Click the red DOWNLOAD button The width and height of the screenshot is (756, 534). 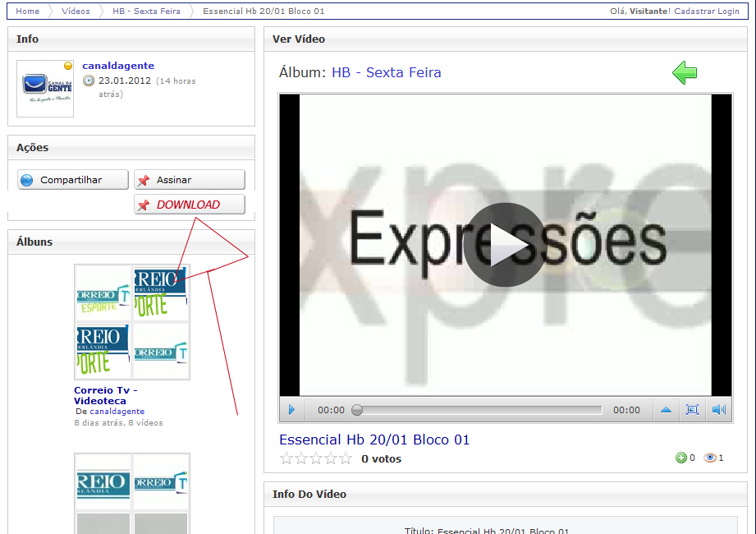189,205
